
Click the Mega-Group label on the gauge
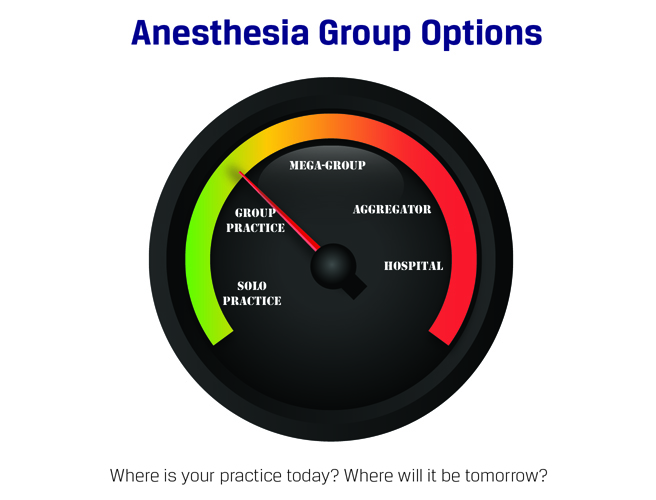tap(327, 165)
